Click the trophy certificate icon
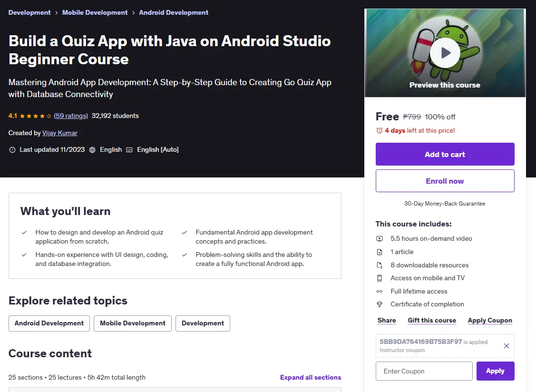This screenshot has height=392, width=536. coord(380,304)
